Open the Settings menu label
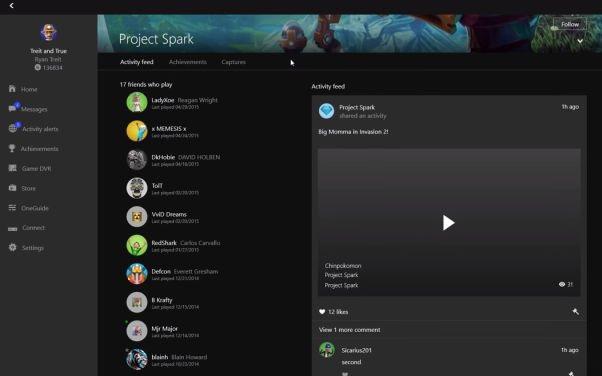 [x=33, y=248]
